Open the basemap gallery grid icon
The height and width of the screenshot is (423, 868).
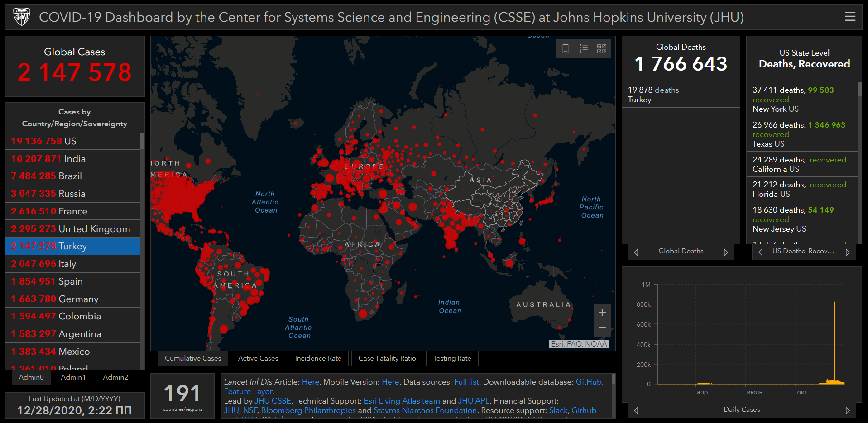click(602, 49)
